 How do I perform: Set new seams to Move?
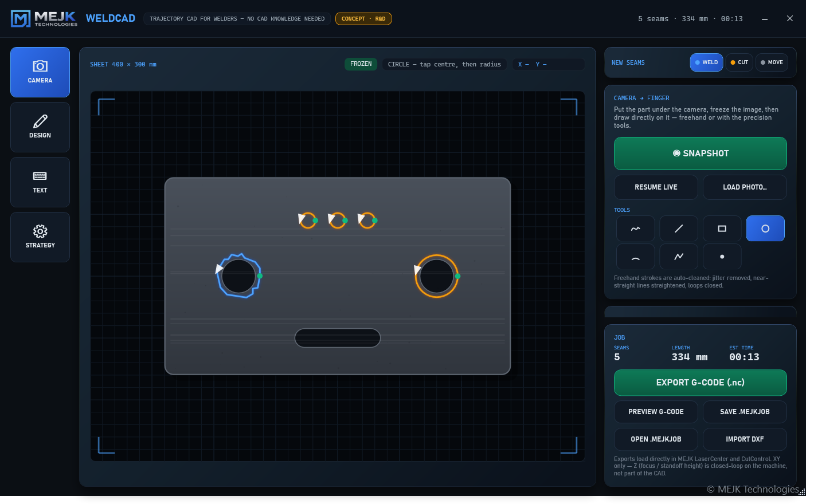pyautogui.click(x=772, y=62)
